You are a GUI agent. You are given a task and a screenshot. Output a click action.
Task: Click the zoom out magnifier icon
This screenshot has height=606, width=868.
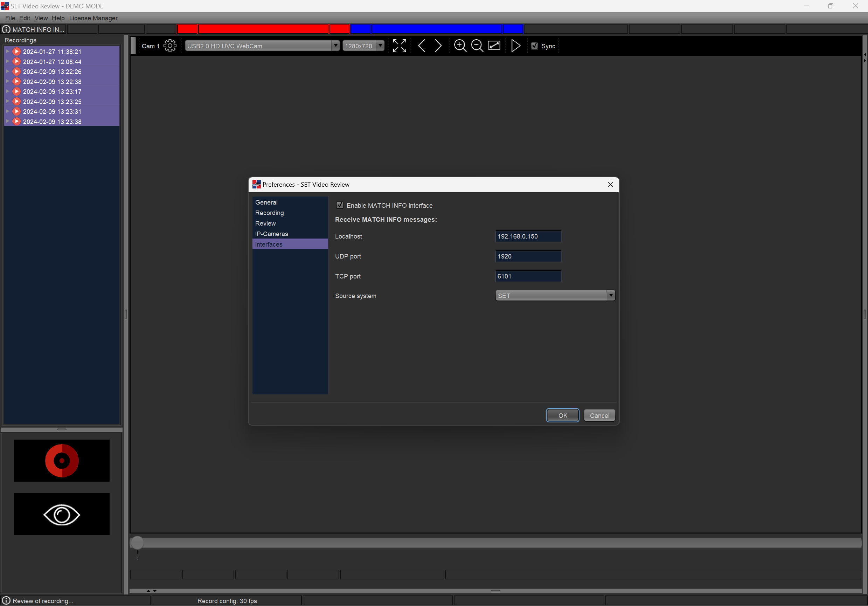(477, 46)
